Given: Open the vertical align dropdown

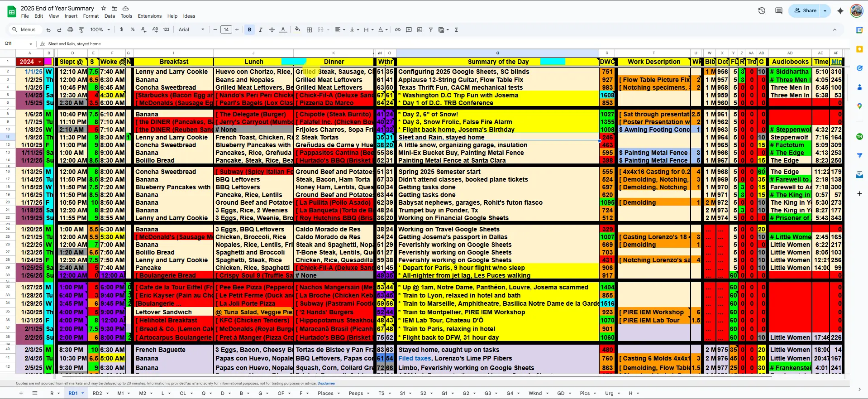Looking at the screenshot, I should click(354, 30).
